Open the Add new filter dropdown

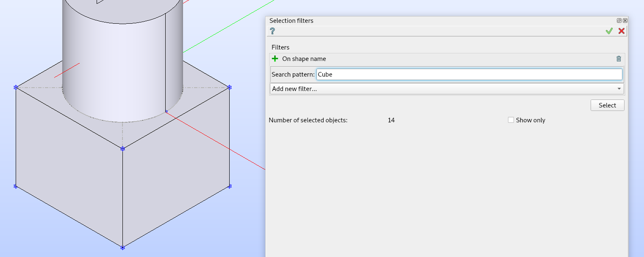coord(447,89)
